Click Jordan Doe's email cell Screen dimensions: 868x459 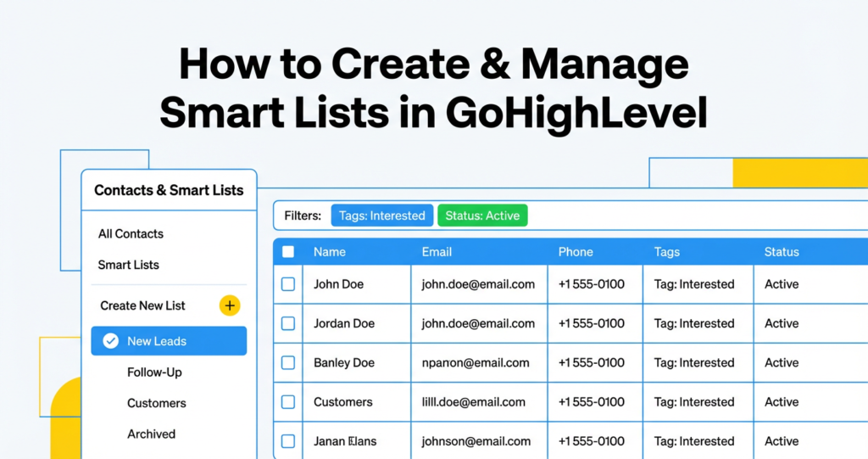pyautogui.click(x=478, y=323)
